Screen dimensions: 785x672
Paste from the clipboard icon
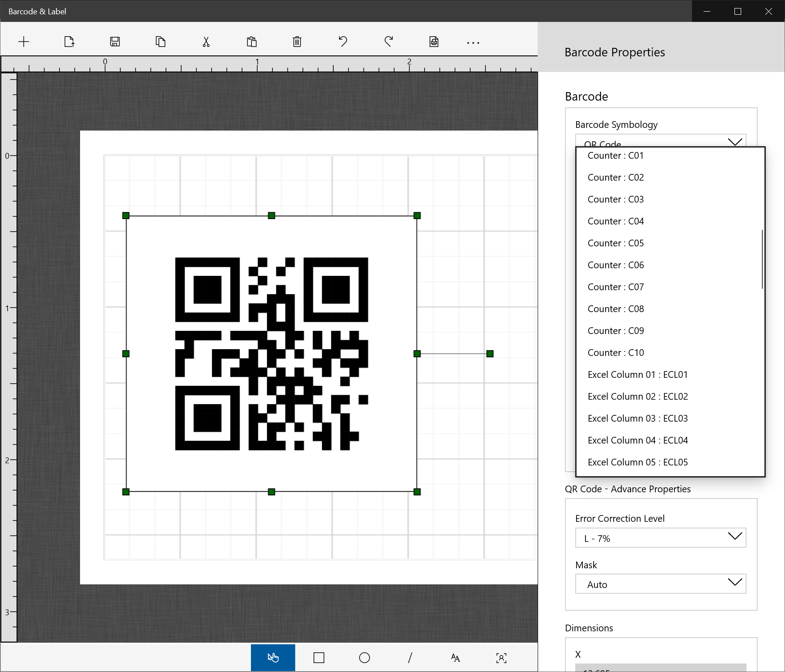click(252, 42)
